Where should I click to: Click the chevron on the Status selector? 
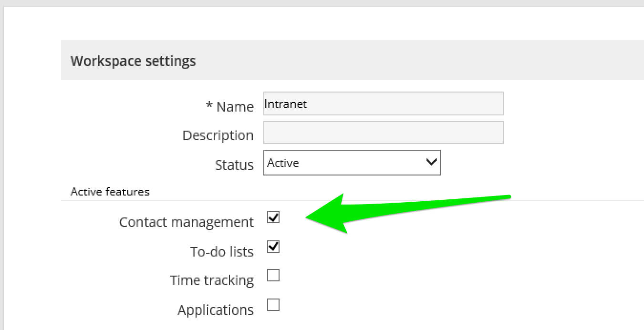click(432, 163)
